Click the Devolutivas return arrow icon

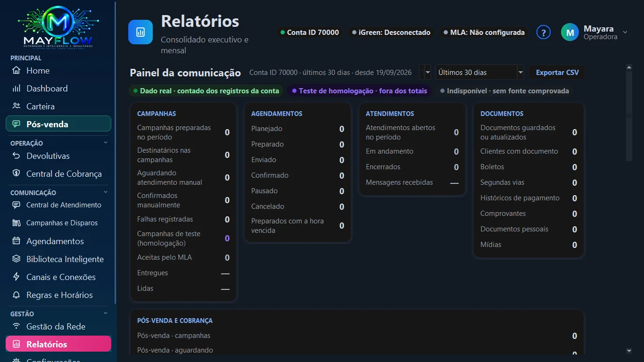(17, 156)
